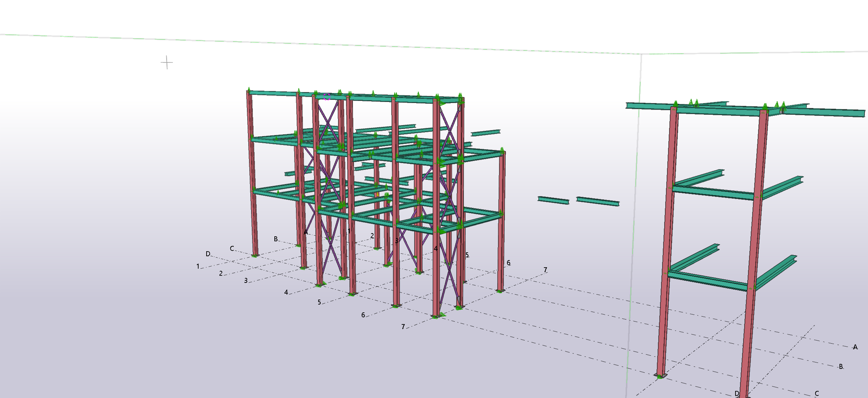
Task: Click lower green beam between large right columns
Action: 707,280
